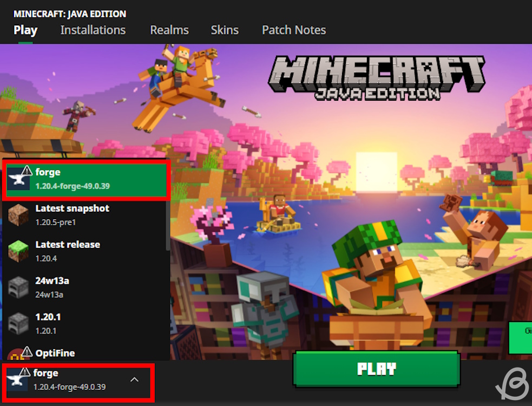Click the warning badge on the forge entry
The height and width of the screenshot is (406, 532).
[26, 171]
